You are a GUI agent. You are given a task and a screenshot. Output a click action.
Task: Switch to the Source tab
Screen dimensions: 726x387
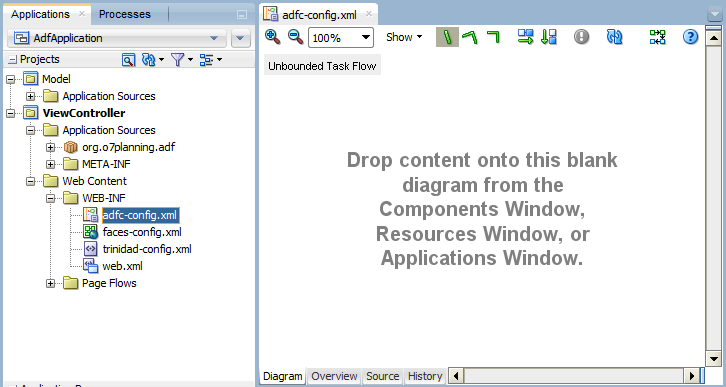pyautogui.click(x=382, y=376)
